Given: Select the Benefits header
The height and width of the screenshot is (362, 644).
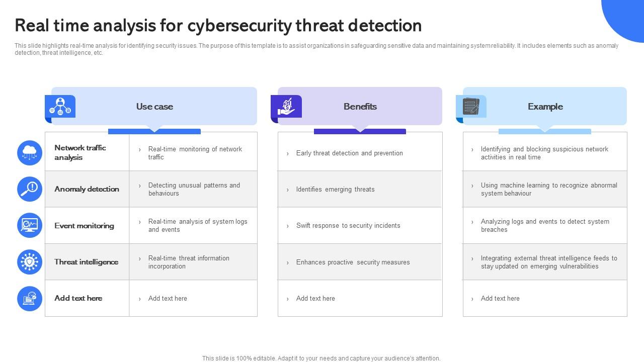Looking at the screenshot, I should [360, 107].
